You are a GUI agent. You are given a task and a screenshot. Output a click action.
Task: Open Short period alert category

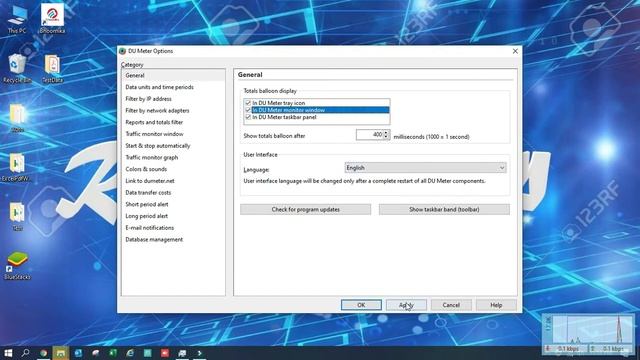[173, 204]
